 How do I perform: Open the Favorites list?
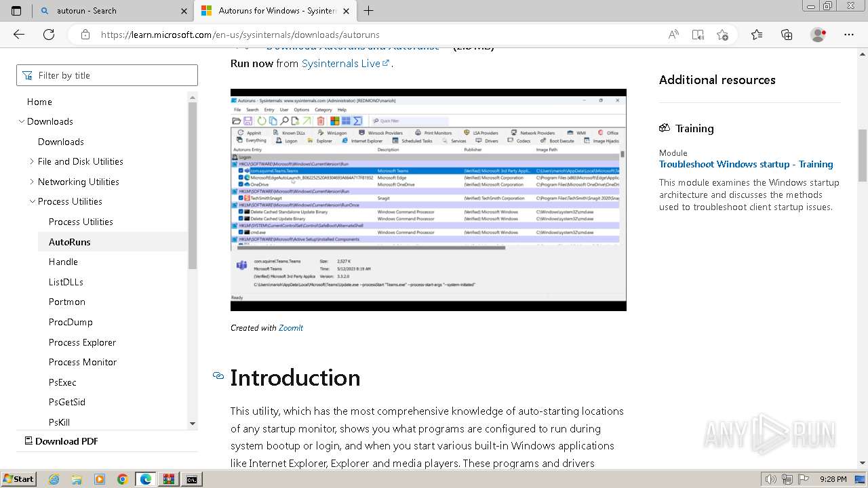tap(757, 35)
